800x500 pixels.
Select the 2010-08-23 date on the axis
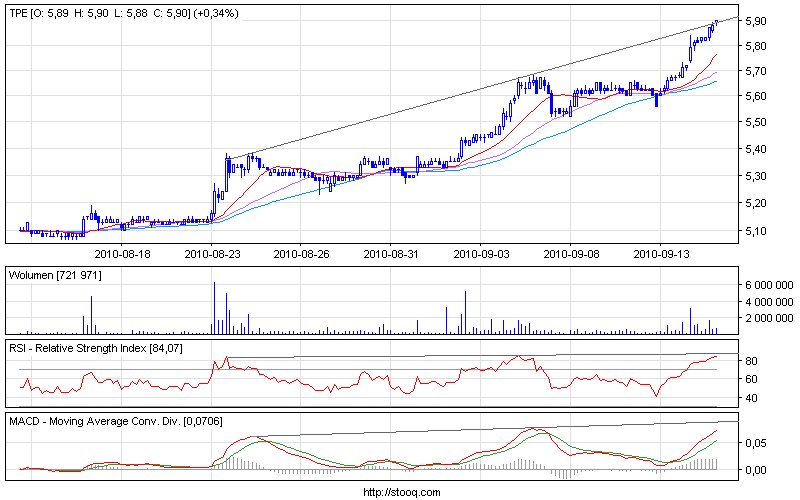click(212, 255)
